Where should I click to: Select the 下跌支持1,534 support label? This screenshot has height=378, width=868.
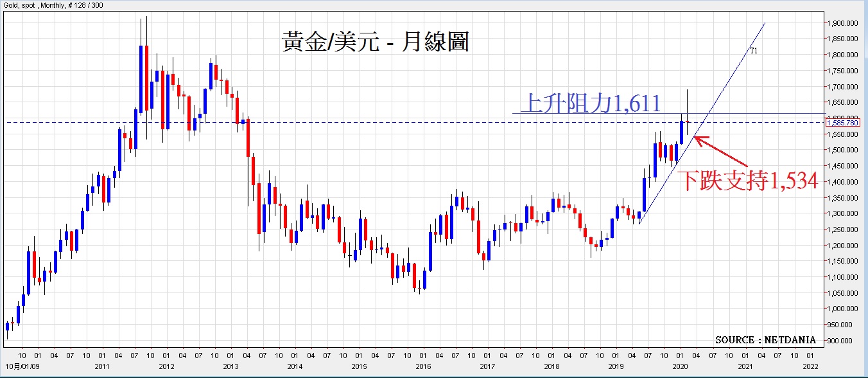[x=748, y=181]
